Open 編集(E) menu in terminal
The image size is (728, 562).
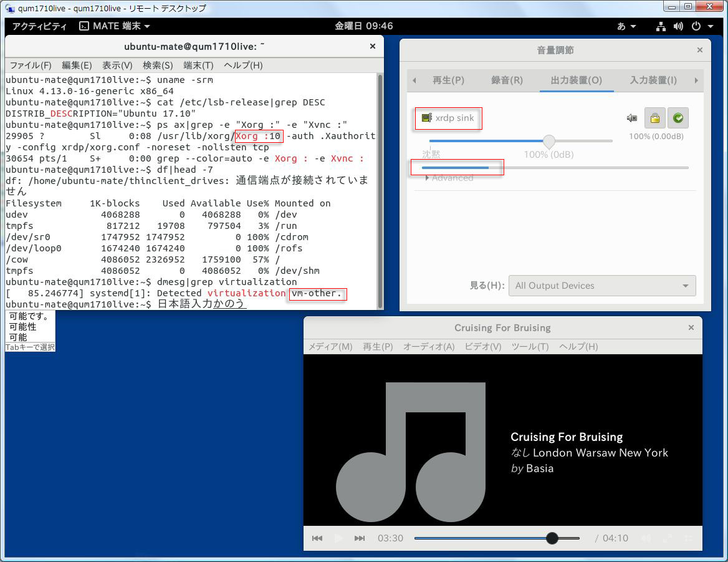pos(77,65)
